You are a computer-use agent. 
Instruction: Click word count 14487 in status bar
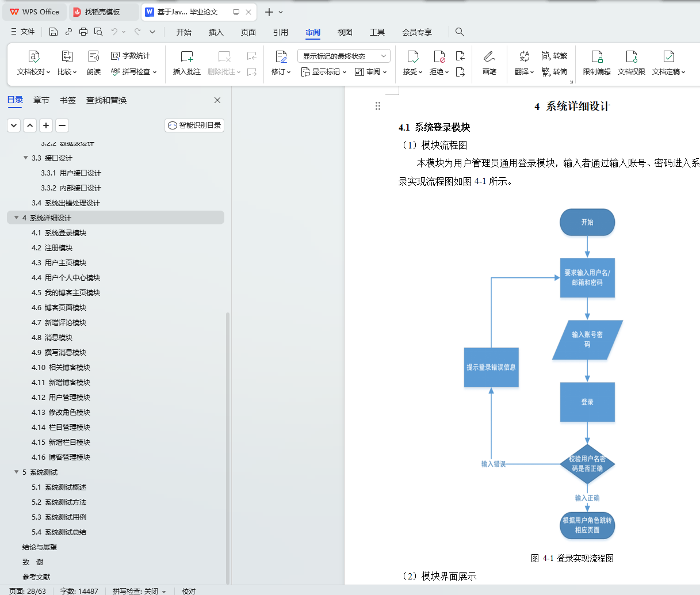point(79,591)
